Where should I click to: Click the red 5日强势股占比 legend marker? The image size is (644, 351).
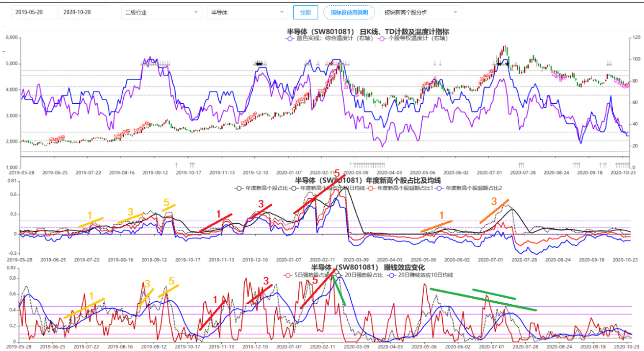click(288, 275)
